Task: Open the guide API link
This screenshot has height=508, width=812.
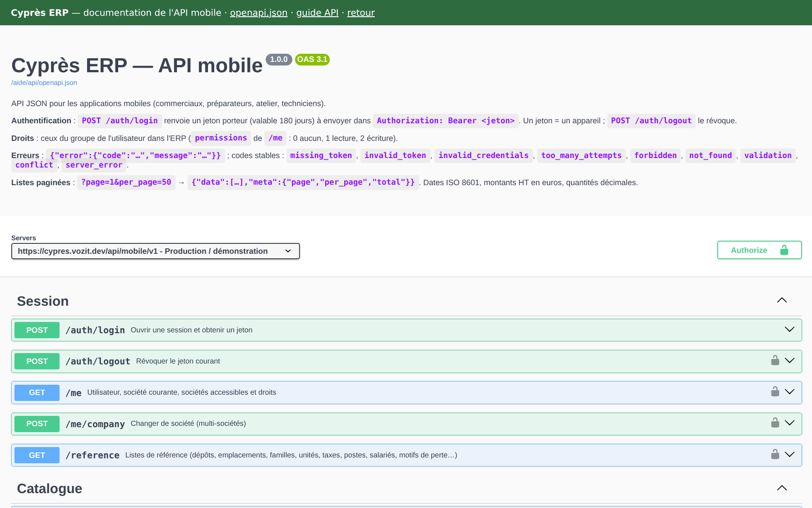Action: pyautogui.click(x=317, y=13)
